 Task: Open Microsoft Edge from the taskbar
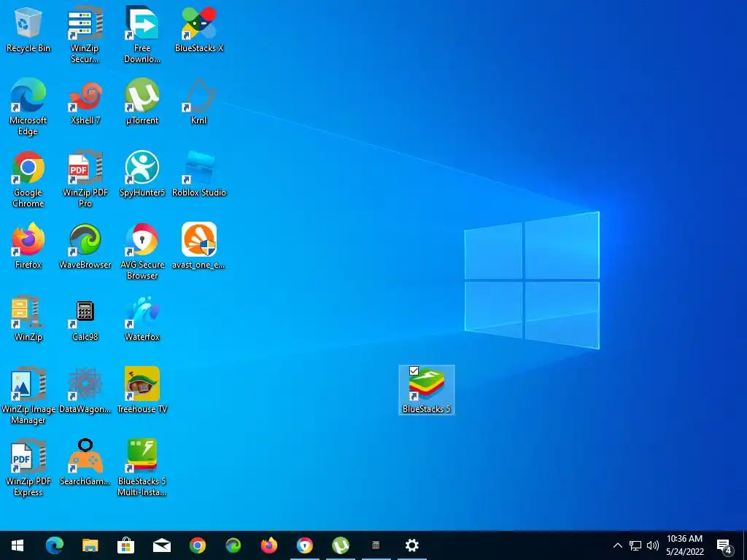coord(54,545)
